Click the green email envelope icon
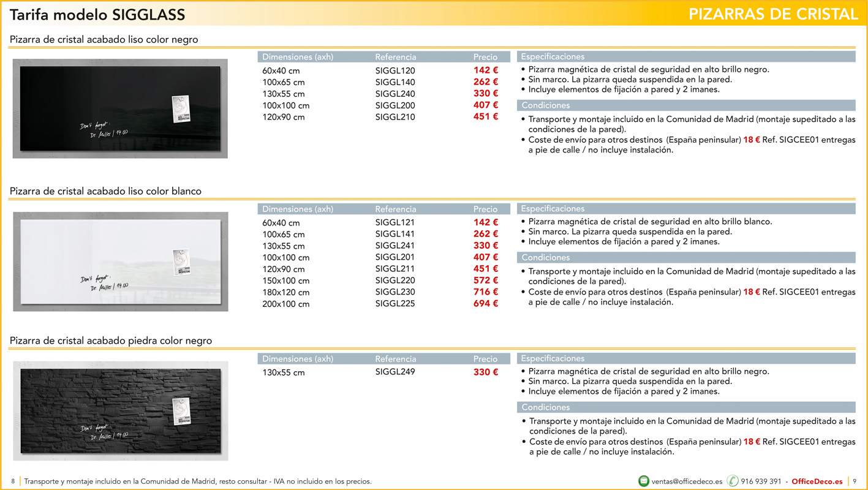 [x=643, y=481]
